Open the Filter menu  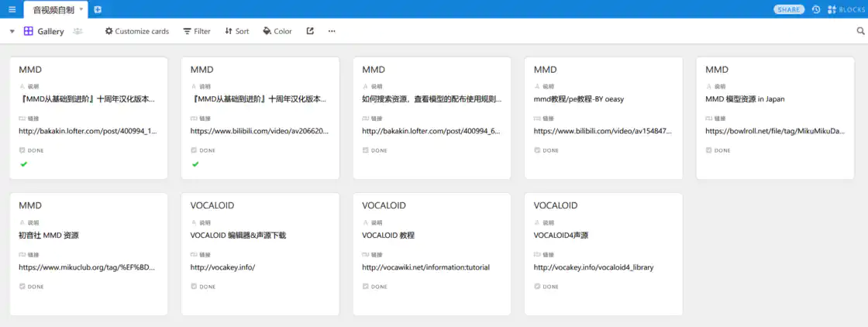[x=197, y=32]
